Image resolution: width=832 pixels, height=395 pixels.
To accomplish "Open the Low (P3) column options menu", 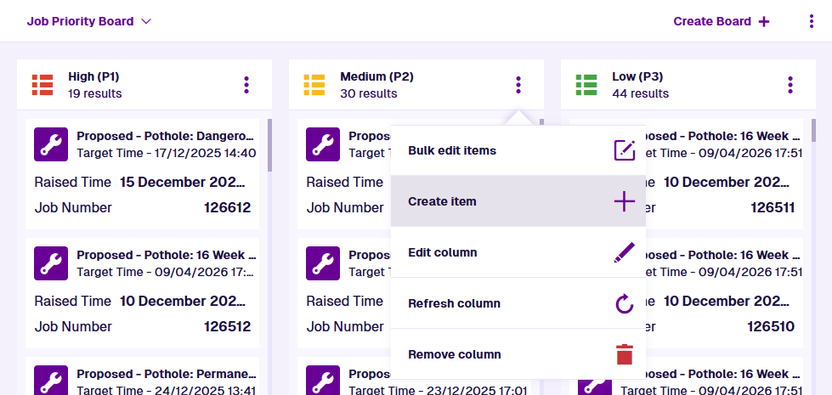I will click(790, 85).
